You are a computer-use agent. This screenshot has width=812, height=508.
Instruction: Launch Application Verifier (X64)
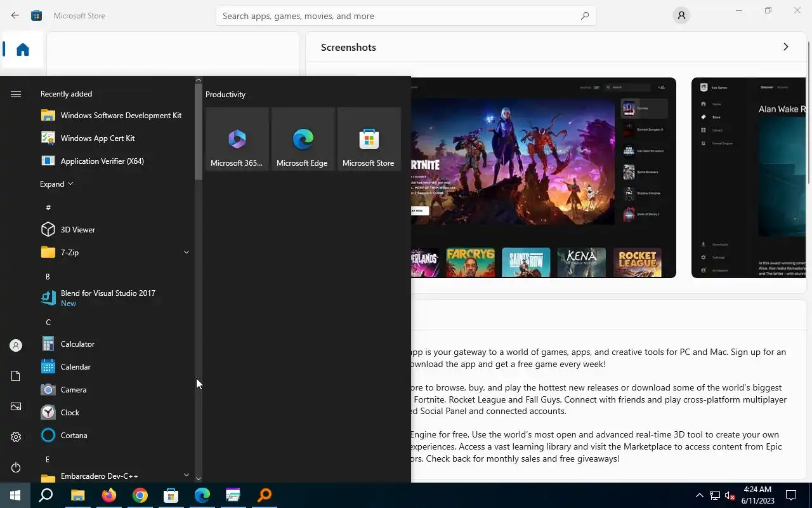pyautogui.click(x=115, y=161)
